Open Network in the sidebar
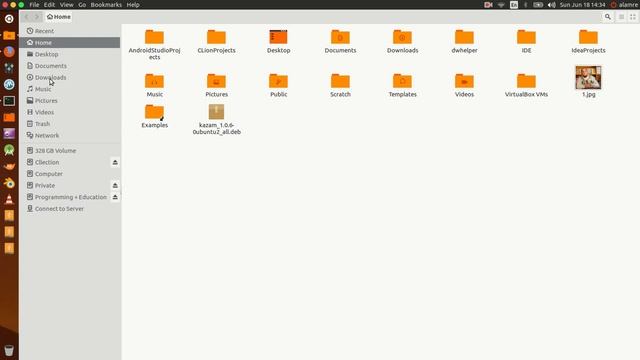This screenshot has width=640, height=360. click(70, 135)
